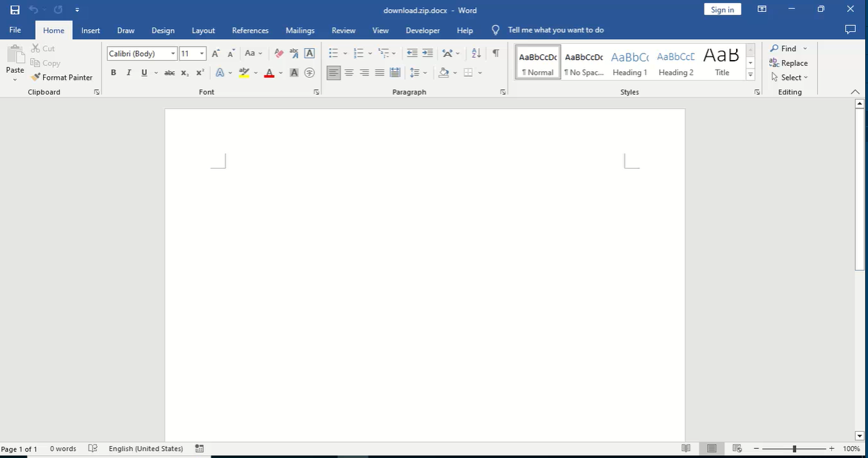Viewport: 868px width, 458px height.
Task: Click the Tell me what you want field
Action: point(555,30)
